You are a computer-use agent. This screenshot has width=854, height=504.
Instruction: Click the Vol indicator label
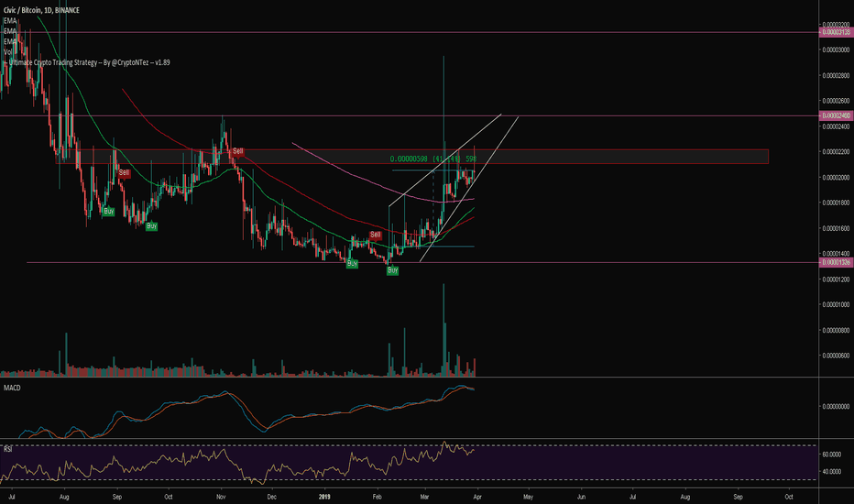coord(8,51)
